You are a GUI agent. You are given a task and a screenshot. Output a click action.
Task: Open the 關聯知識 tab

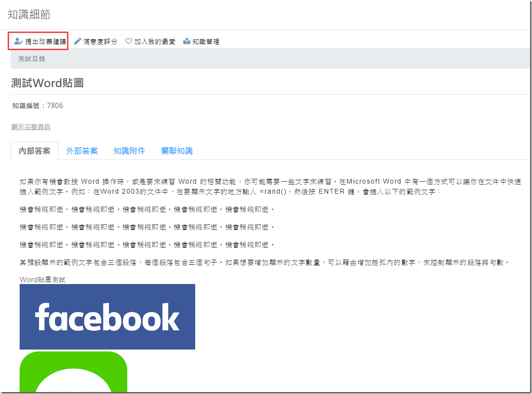point(177,151)
